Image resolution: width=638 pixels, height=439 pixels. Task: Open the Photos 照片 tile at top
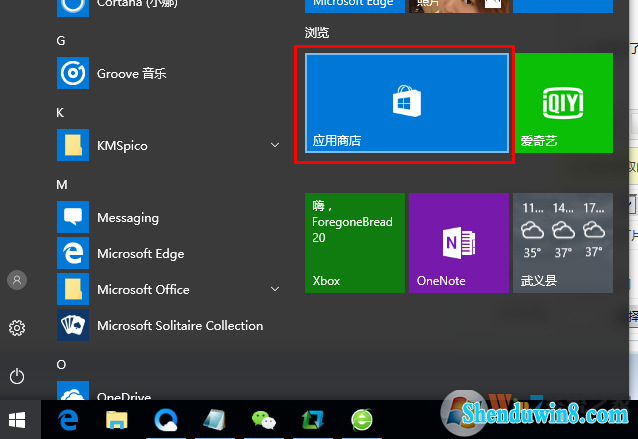pos(459,6)
